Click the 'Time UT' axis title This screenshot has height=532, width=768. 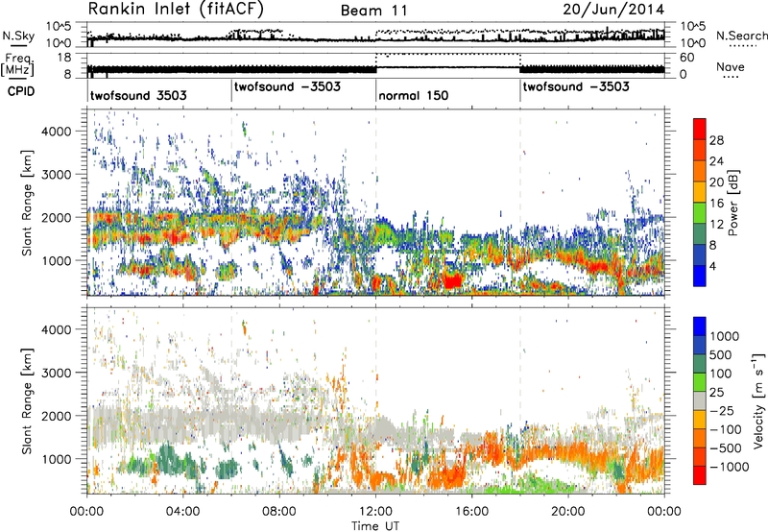tap(375, 525)
